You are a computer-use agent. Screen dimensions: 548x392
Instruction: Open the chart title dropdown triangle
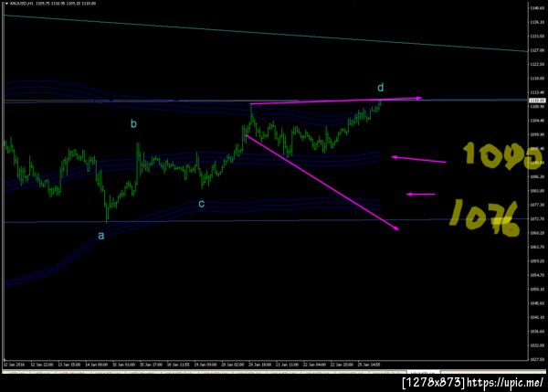pyautogui.click(x=6, y=4)
